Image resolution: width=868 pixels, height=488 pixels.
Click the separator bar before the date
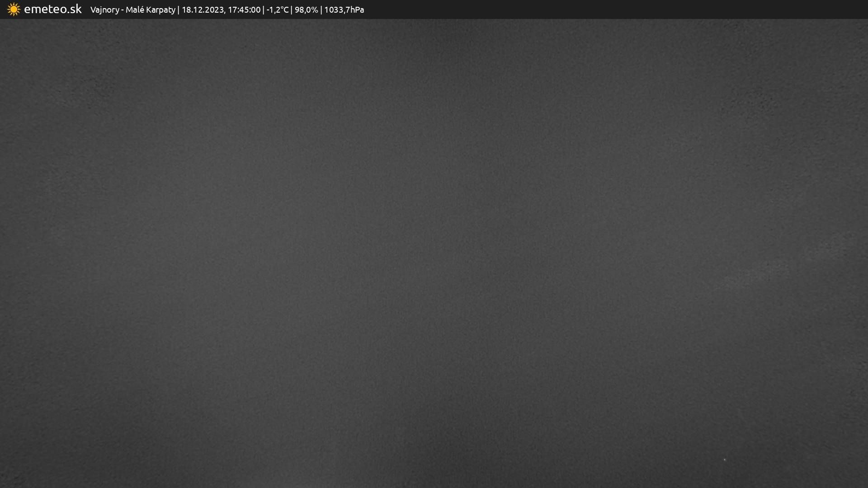coord(179,10)
